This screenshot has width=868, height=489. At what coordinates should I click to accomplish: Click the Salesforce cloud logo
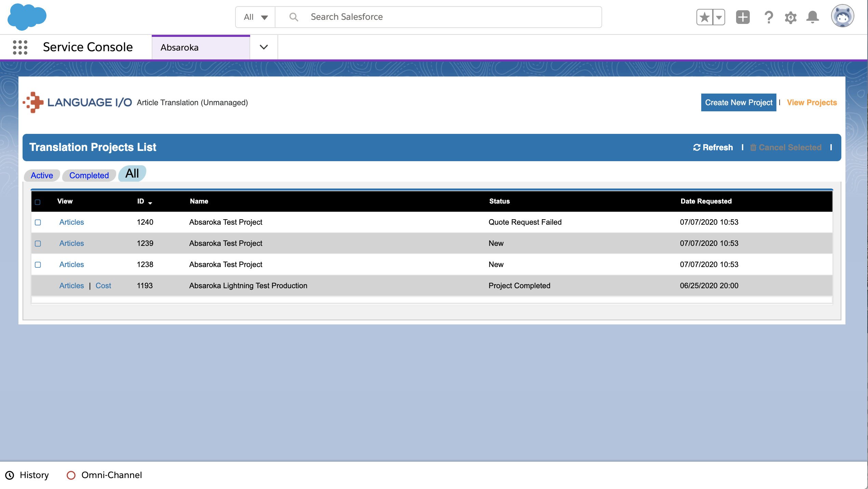[x=27, y=16]
